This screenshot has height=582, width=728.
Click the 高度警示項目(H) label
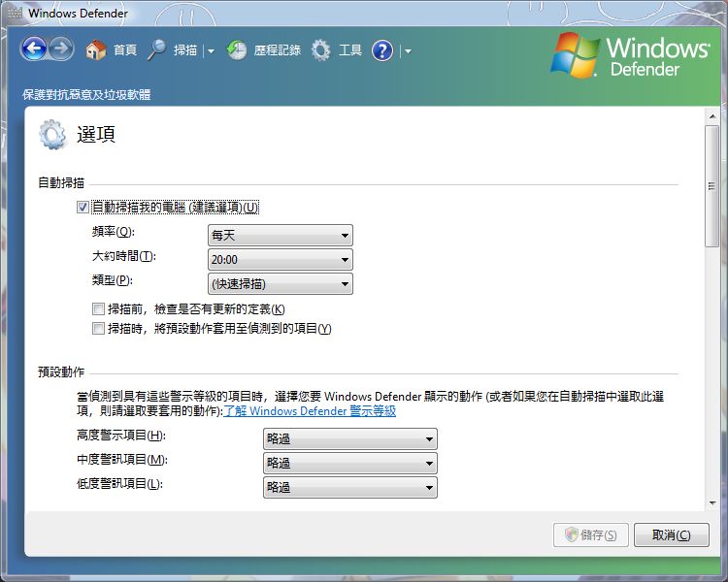pyautogui.click(x=121, y=436)
